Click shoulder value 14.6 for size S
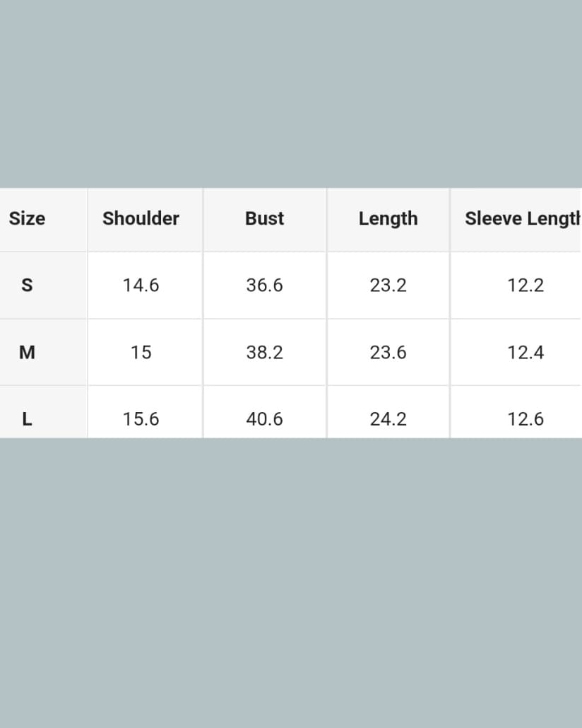Viewport: 582px width, 728px height. coord(141,285)
